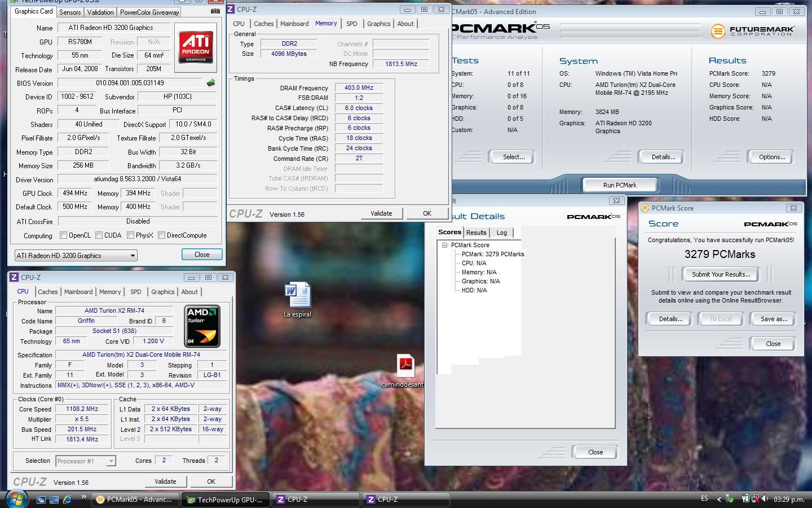Click the CPU-Z memory window title icon
This screenshot has height=508, width=812.
point(231,10)
